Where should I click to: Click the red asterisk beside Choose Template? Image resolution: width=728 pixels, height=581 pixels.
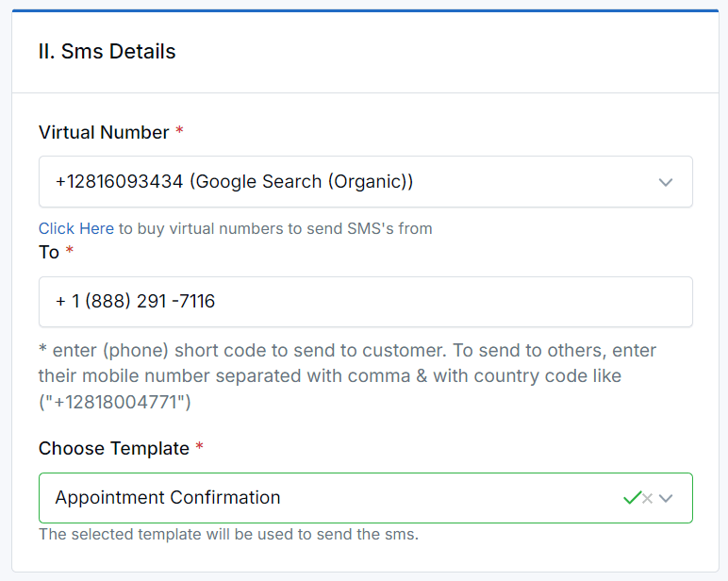point(199,446)
